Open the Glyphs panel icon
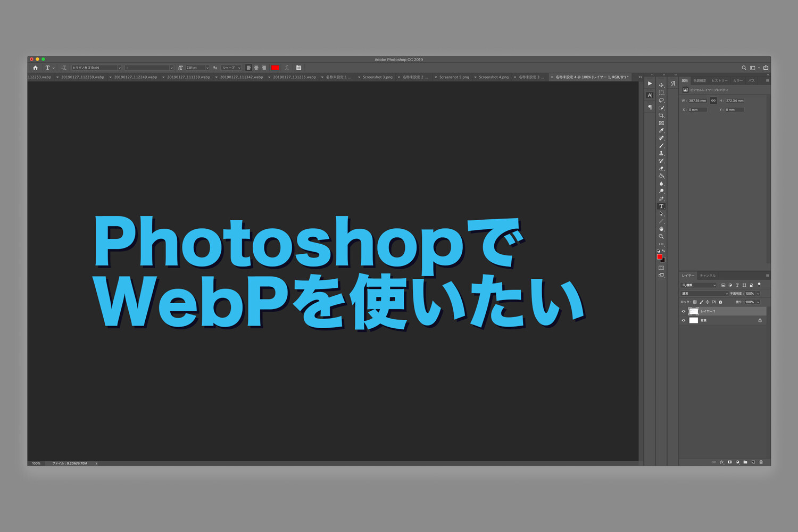798x532 pixels. click(673, 84)
